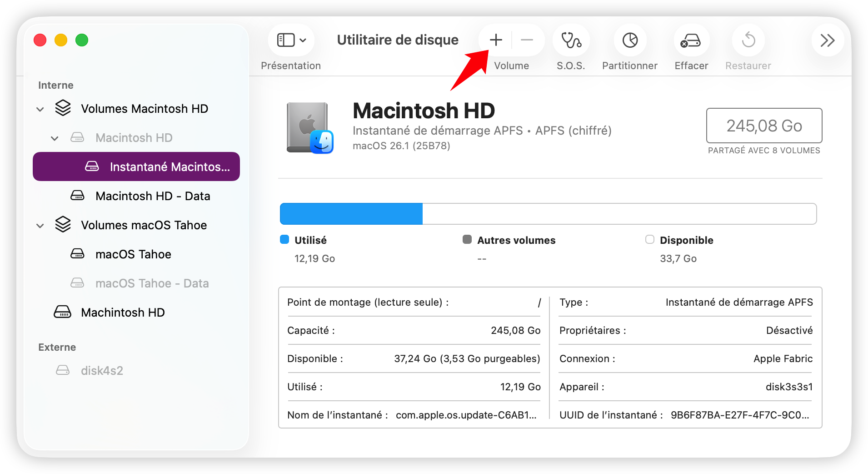This screenshot has height=474, width=868.
Task: Click the Restaurer restore arrow icon
Action: [x=748, y=40]
